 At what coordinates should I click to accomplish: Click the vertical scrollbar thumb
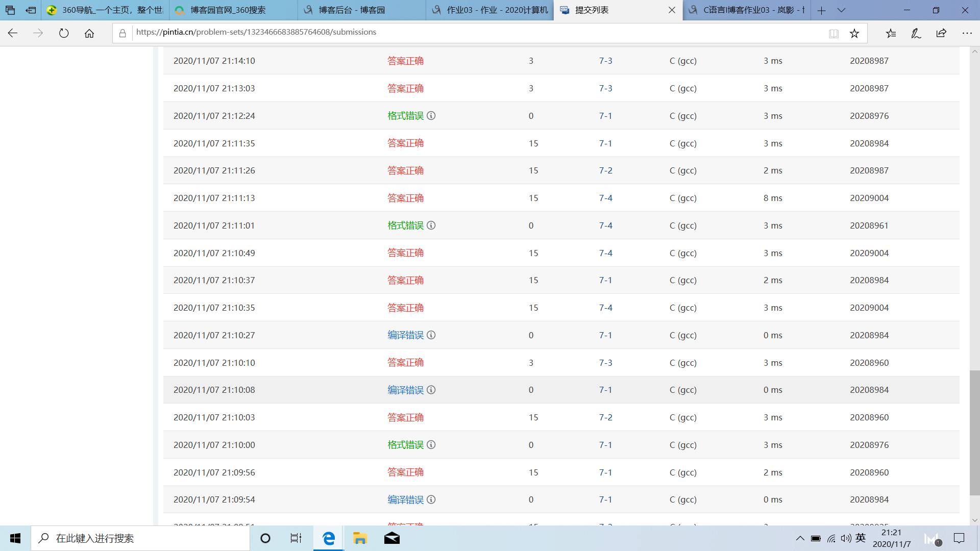tap(974, 433)
